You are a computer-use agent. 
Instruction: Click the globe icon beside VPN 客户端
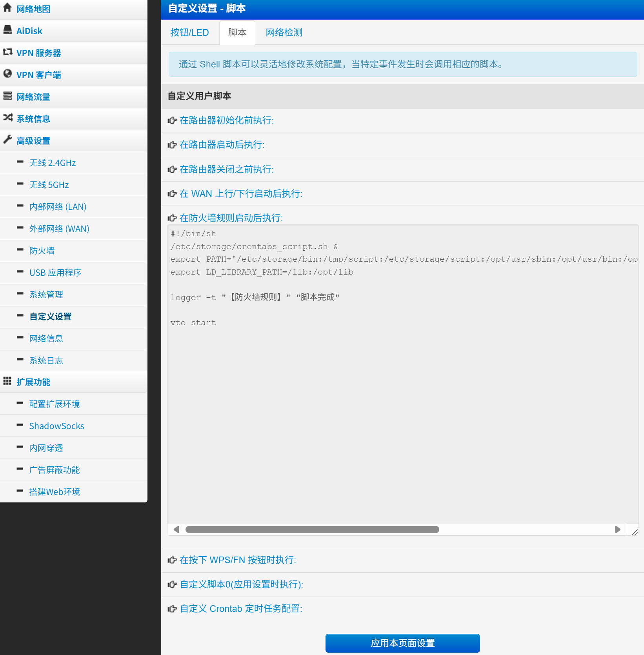pyautogui.click(x=7, y=74)
